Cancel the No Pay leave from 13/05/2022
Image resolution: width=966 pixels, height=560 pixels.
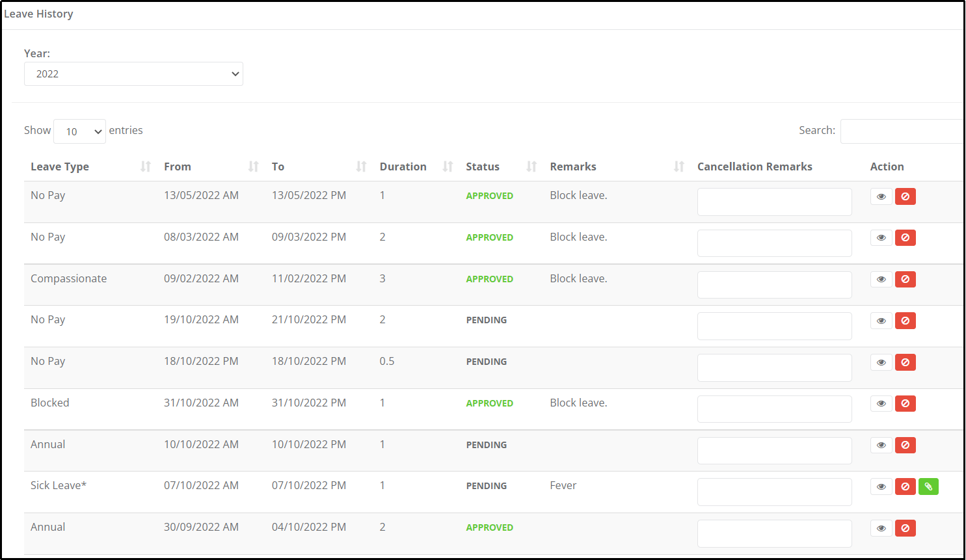tap(905, 196)
